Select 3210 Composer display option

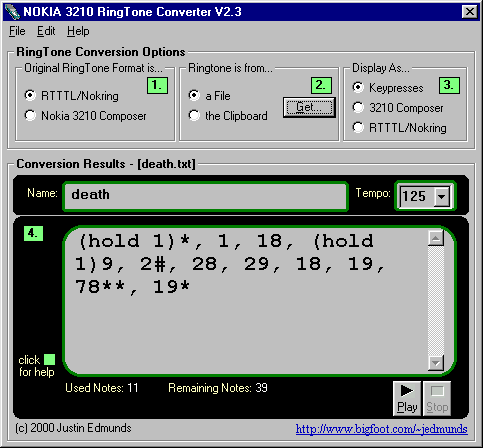[x=358, y=107]
